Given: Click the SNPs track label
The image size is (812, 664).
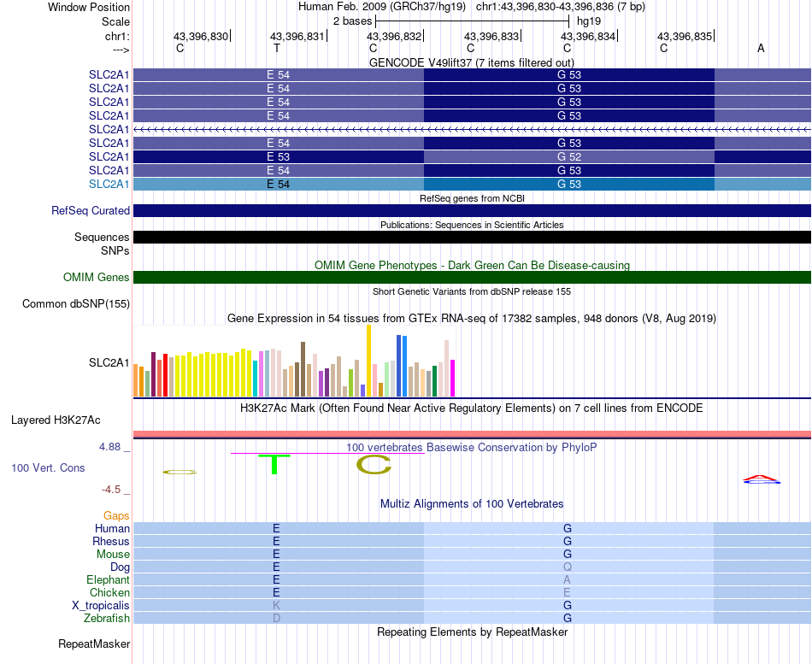Looking at the screenshot, I should click(x=115, y=250).
